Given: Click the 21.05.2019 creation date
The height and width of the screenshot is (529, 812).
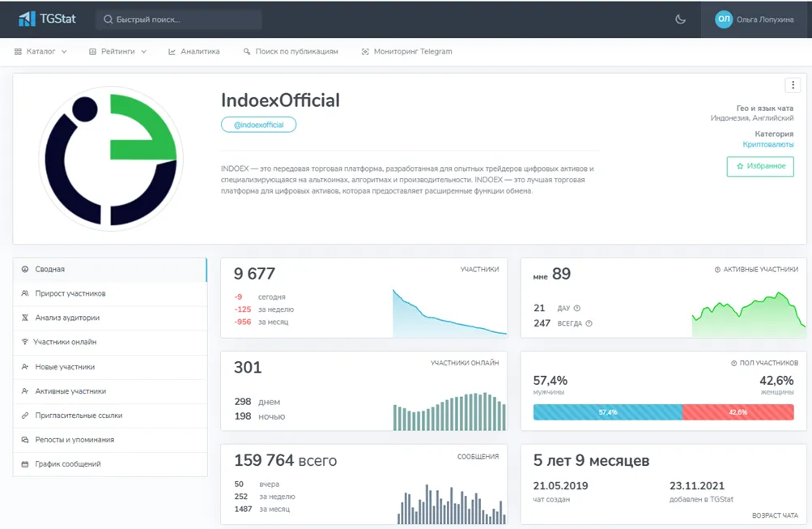Looking at the screenshot, I should click(x=560, y=486).
